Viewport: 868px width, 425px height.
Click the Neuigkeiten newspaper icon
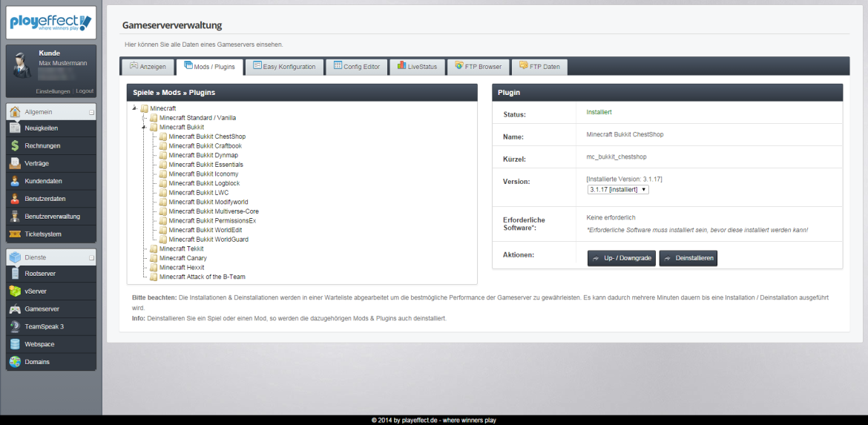(15, 128)
